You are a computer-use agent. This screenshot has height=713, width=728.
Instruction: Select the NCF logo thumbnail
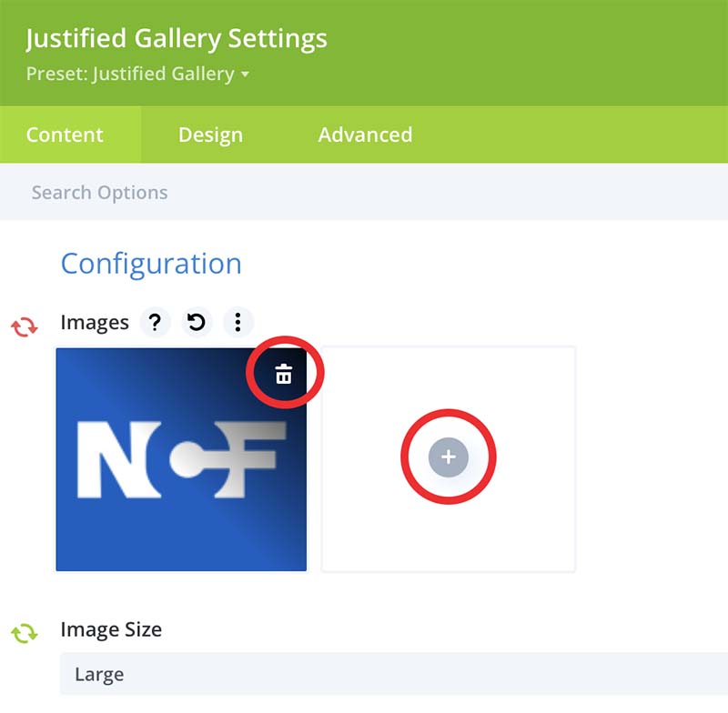[x=173, y=473]
